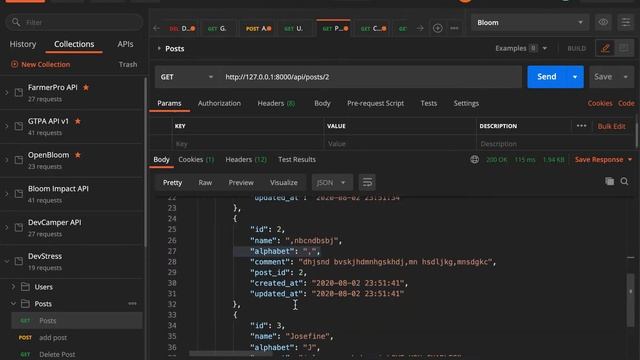The width and height of the screenshot is (640, 360).
Task: Click the New Collection plus icon
Action: click(x=14, y=64)
